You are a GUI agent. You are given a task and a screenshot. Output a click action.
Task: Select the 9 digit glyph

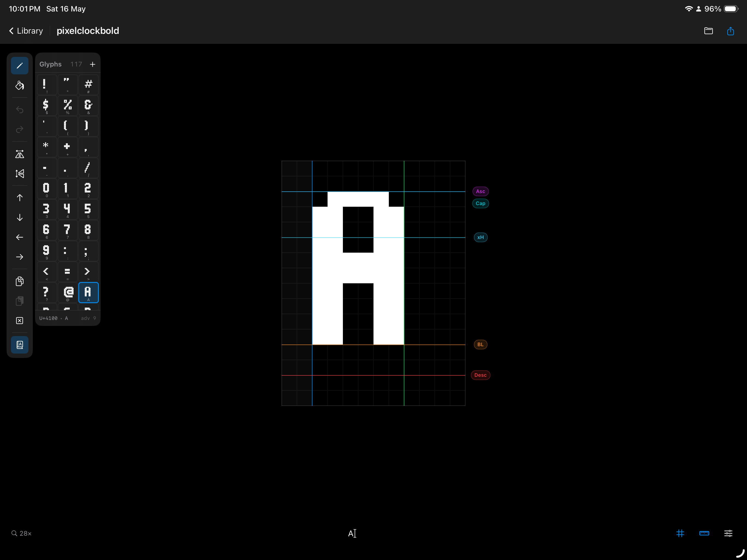click(47, 251)
